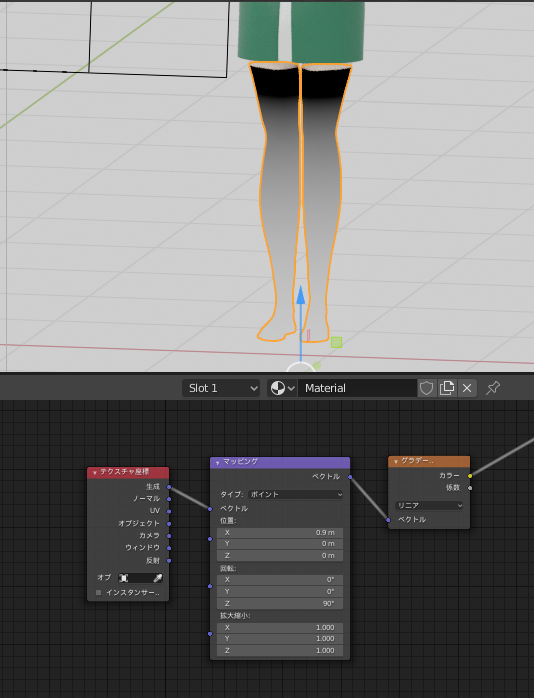Click the オブジェクト output socket
This screenshot has width=534, height=698.
pos(169,524)
